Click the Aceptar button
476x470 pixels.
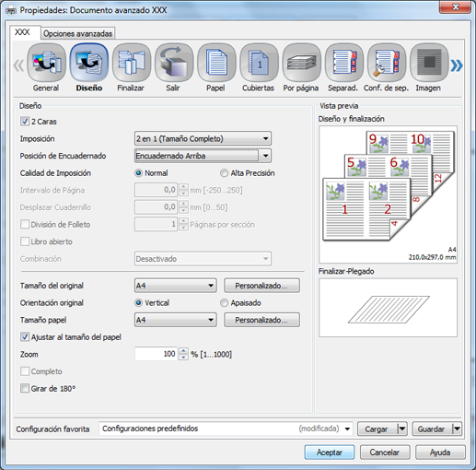coord(330,452)
